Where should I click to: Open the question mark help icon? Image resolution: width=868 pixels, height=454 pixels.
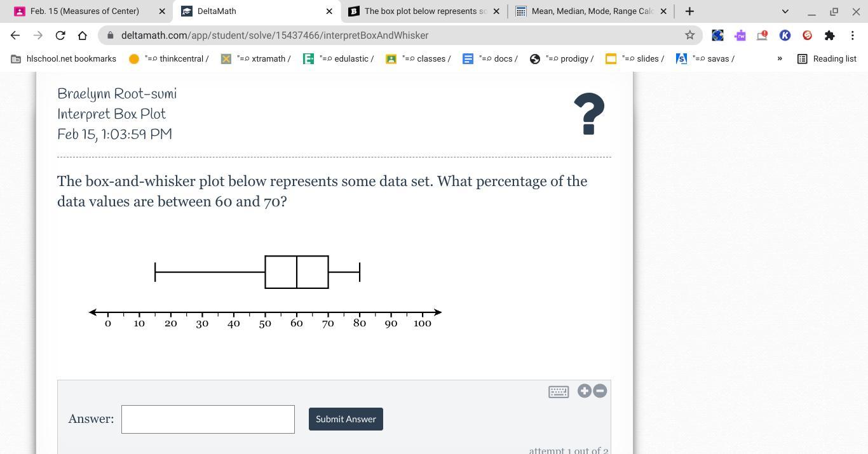point(588,114)
